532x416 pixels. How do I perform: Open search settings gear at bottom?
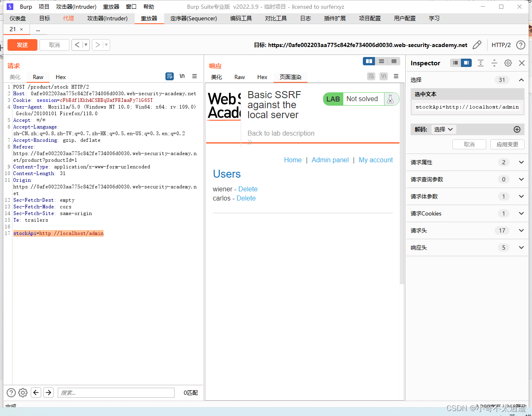23,392
